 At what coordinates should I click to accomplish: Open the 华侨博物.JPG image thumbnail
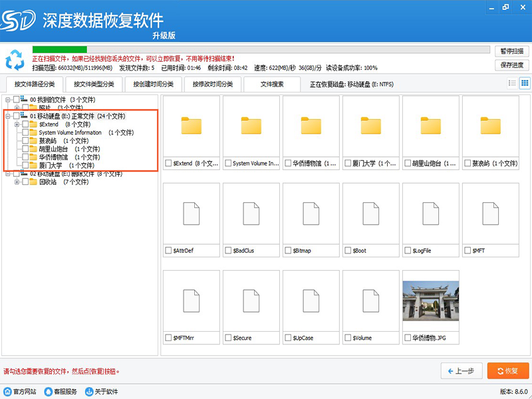pyautogui.click(x=431, y=300)
